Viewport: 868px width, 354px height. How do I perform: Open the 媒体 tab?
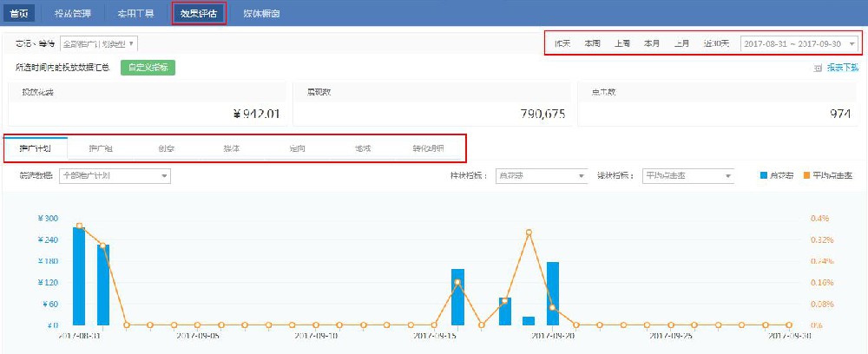[x=231, y=148]
